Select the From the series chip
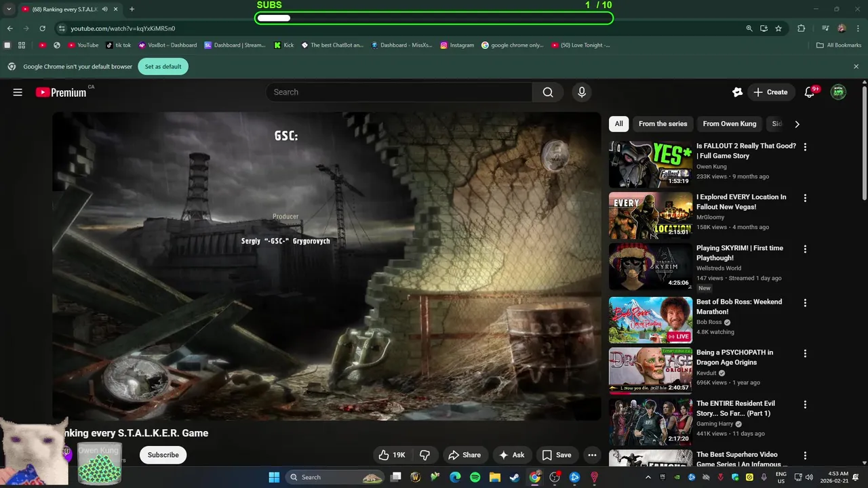 (663, 124)
